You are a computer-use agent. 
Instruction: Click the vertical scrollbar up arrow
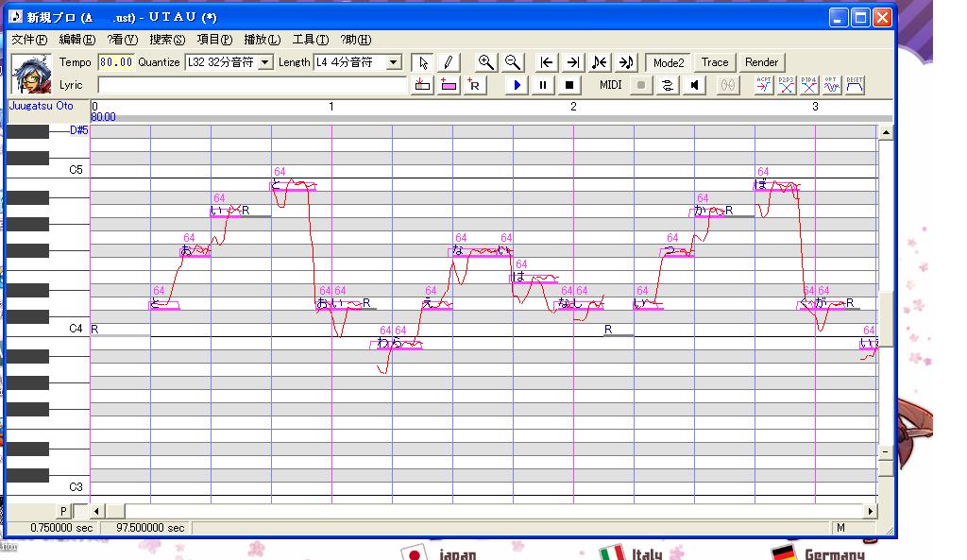tap(886, 132)
